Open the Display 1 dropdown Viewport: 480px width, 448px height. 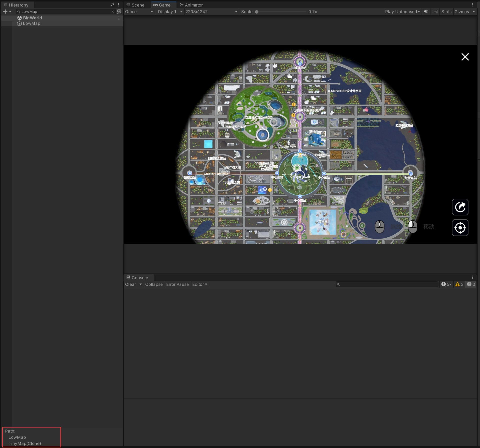(x=170, y=12)
